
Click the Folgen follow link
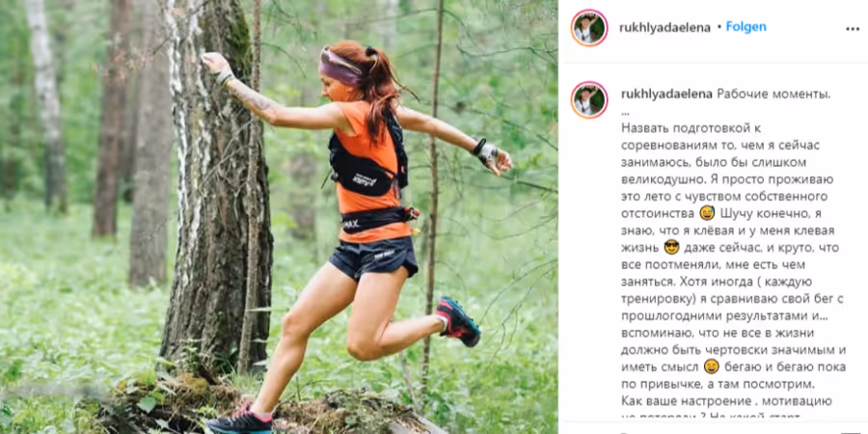point(746,27)
